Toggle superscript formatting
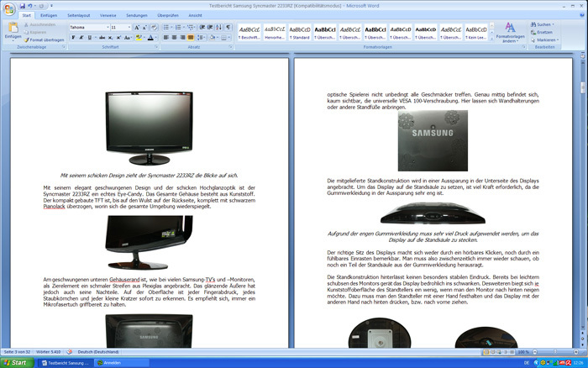 (x=118, y=38)
